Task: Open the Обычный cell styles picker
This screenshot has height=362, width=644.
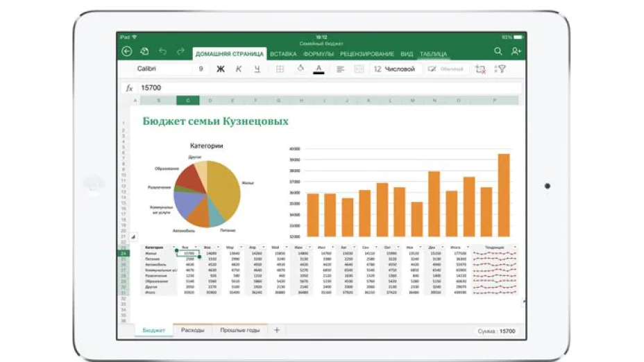Action: pos(446,69)
